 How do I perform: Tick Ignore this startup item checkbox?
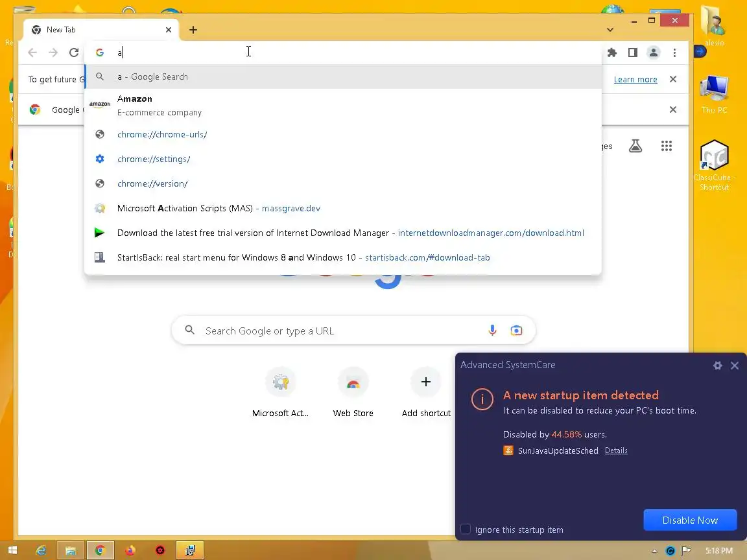pos(466,529)
